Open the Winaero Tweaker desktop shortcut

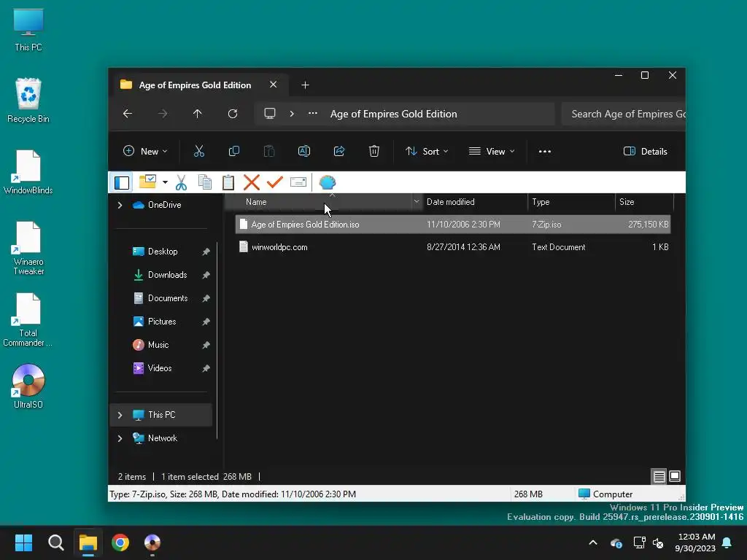tap(28, 248)
